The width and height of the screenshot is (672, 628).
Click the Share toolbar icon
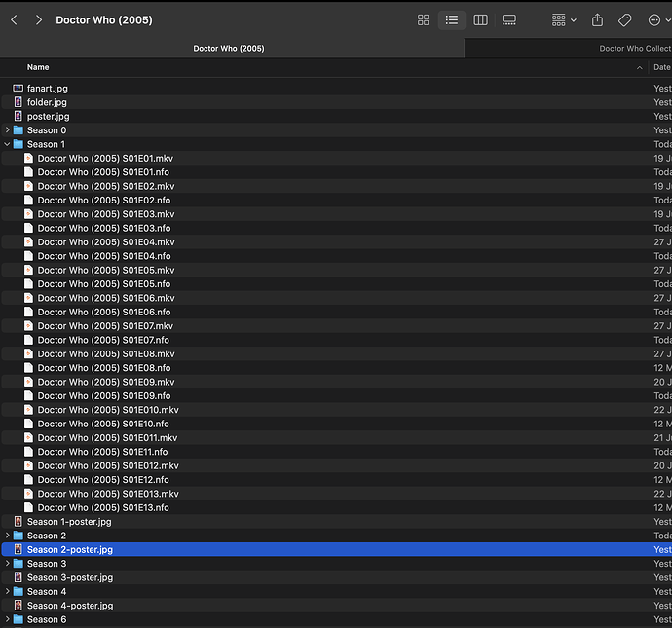(597, 20)
